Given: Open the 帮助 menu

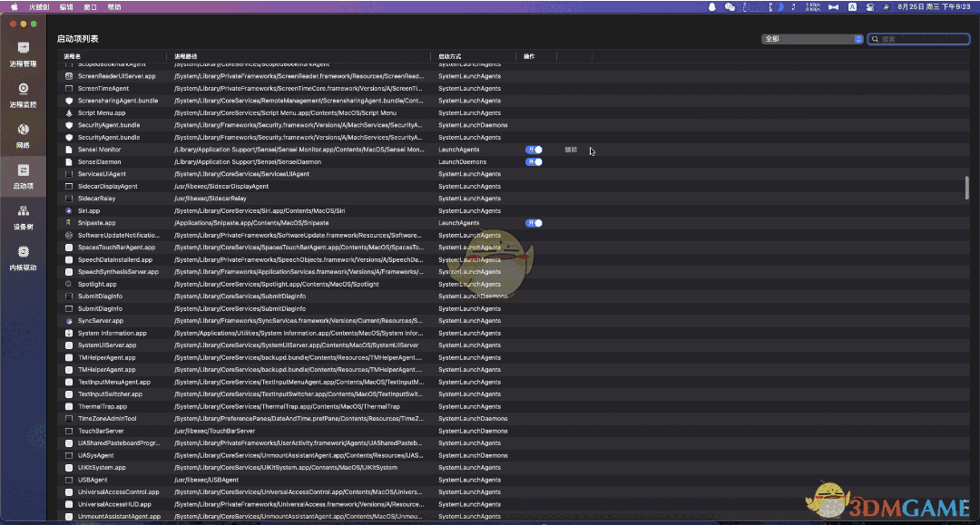Looking at the screenshot, I should (x=113, y=6).
